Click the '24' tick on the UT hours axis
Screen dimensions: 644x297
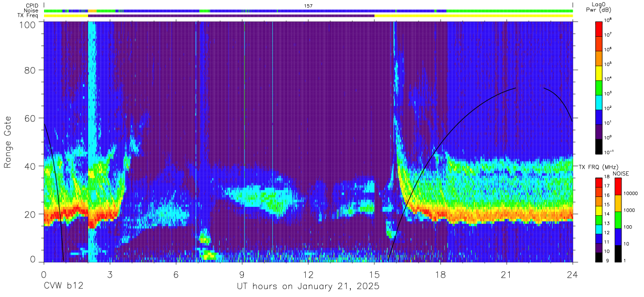(x=573, y=274)
